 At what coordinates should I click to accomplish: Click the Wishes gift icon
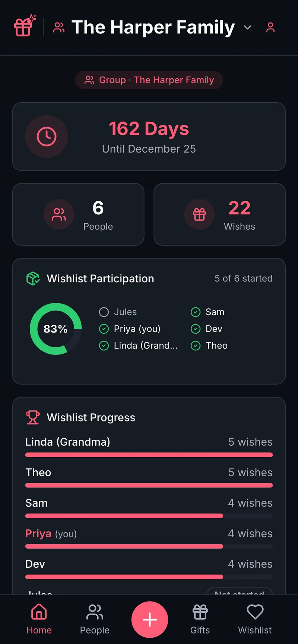point(199,214)
